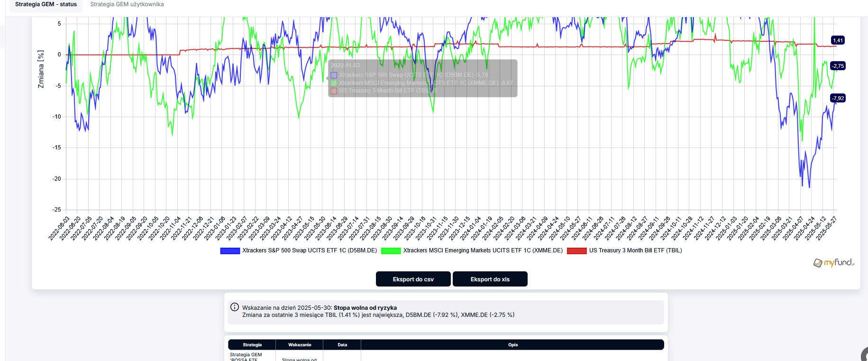
Task: Open Strategia GEM użytkownika tab
Action: [127, 4]
